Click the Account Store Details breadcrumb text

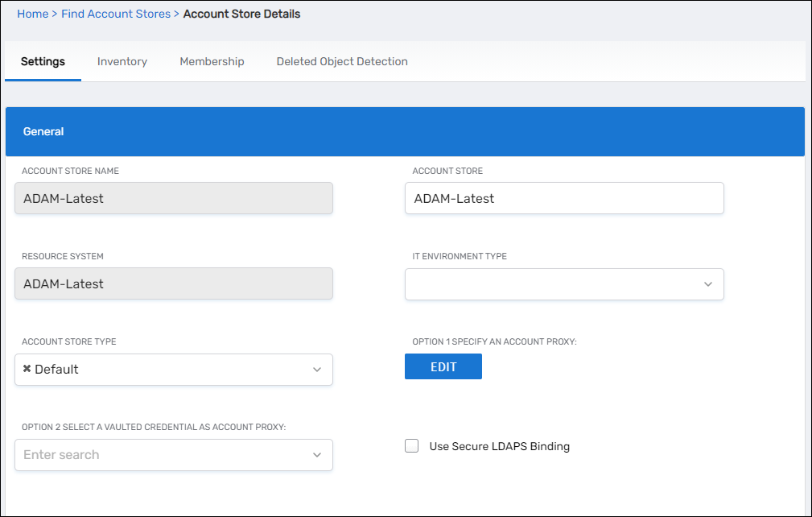(241, 14)
